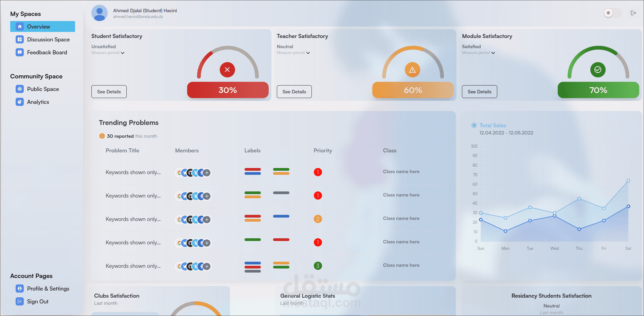644x316 pixels.
Task: Click the Members column header
Action: (x=187, y=150)
